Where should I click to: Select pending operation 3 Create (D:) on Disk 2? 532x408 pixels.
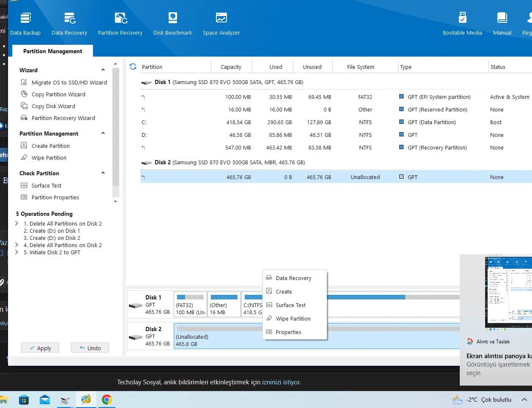pyautogui.click(x=52, y=238)
